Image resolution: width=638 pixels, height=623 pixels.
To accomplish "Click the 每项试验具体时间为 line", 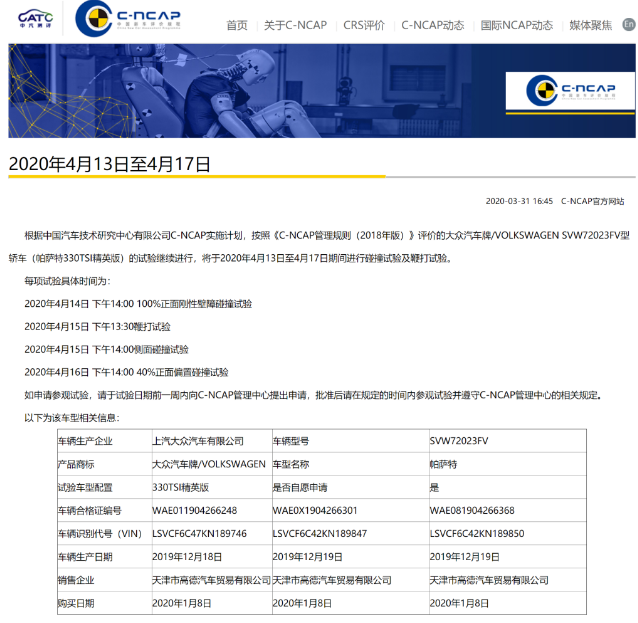I will pos(67,281).
